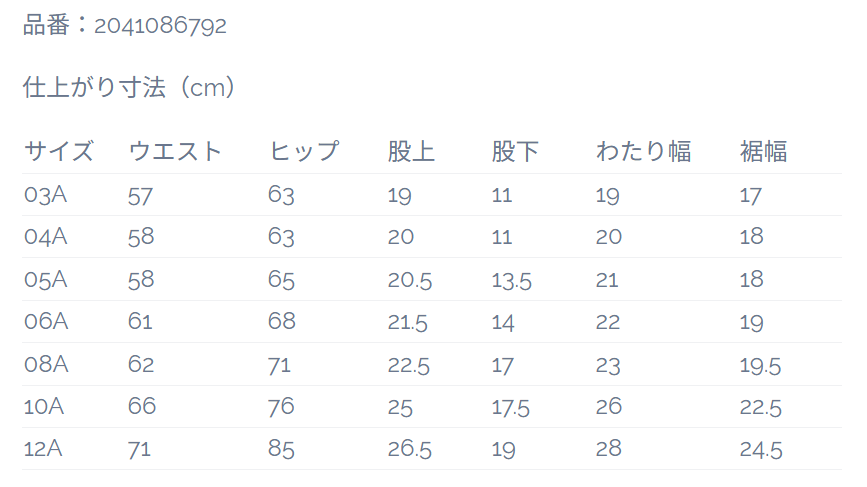Click the hem width 24.5 cell
The height and width of the screenshot is (487, 867).
[x=761, y=449]
